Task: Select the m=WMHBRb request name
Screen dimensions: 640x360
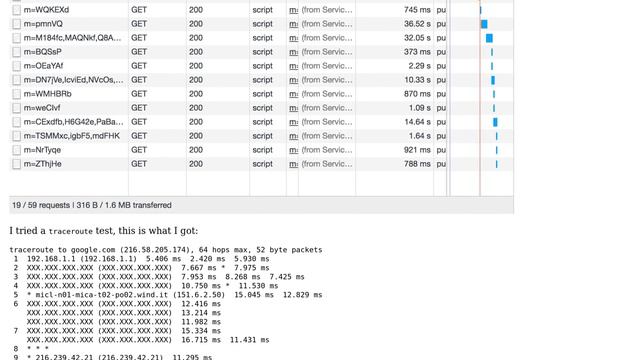Action: (x=47, y=94)
